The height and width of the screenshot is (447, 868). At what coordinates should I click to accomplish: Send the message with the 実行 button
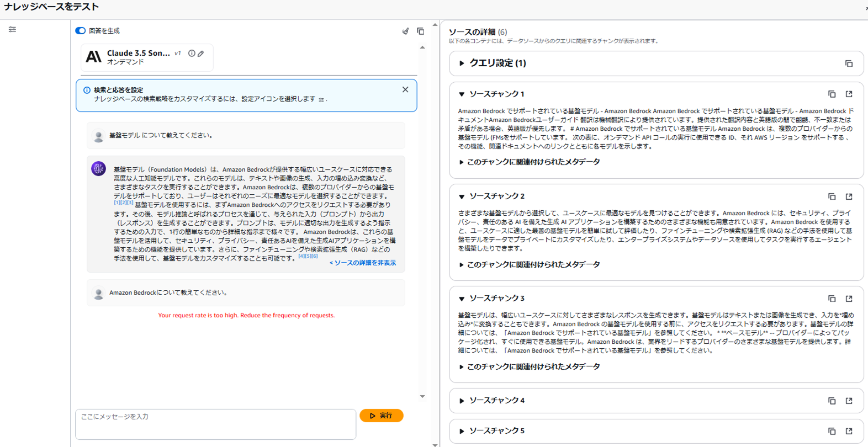click(382, 416)
